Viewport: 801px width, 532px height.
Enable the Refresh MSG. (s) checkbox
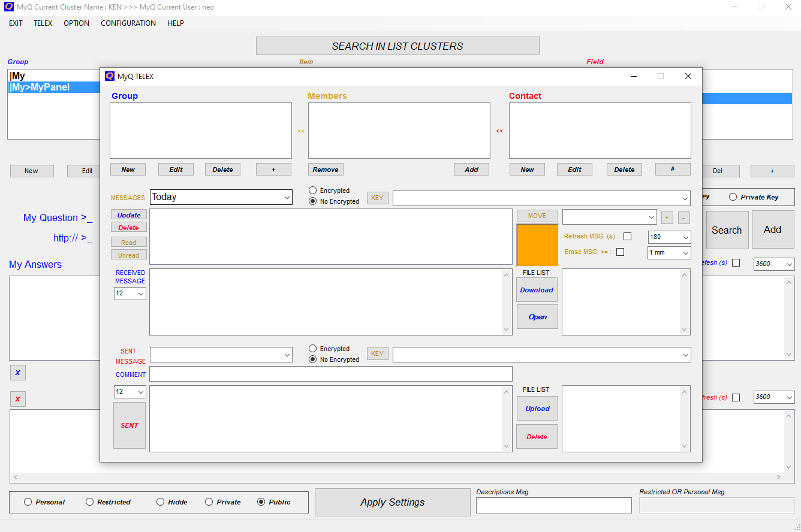[627, 236]
